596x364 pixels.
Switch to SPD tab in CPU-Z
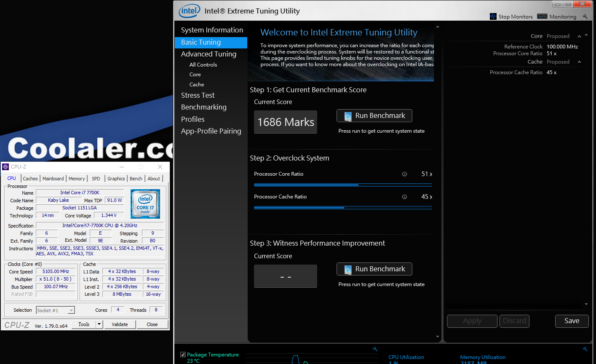click(96, 179)
